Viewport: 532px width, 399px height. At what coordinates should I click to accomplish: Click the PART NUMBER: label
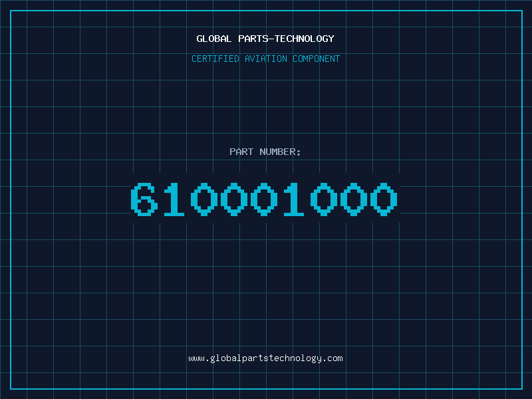(x=265, y=152)
